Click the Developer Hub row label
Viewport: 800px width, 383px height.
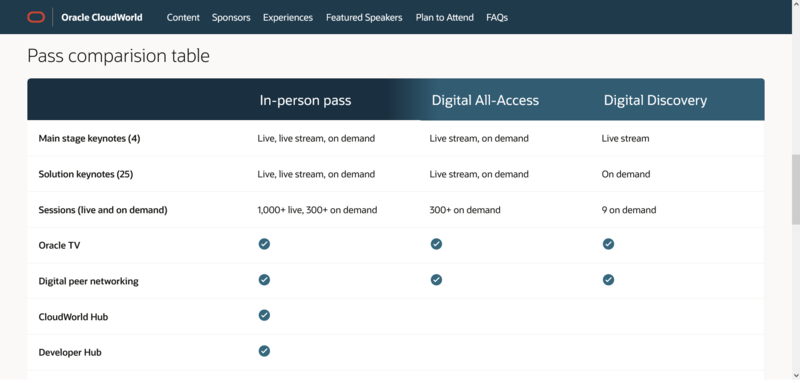(70, 352)
